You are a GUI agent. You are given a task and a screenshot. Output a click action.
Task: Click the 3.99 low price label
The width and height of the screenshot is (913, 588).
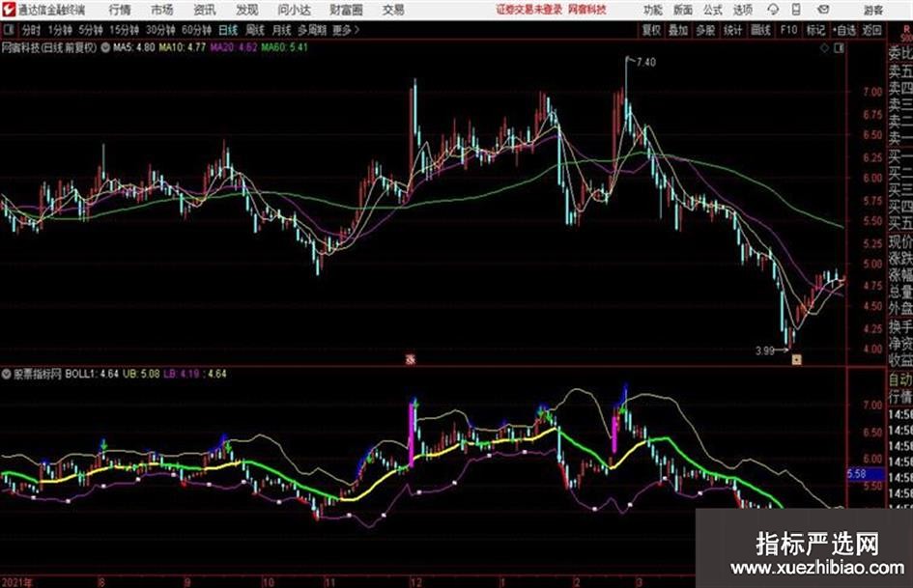tap(764, 351)
